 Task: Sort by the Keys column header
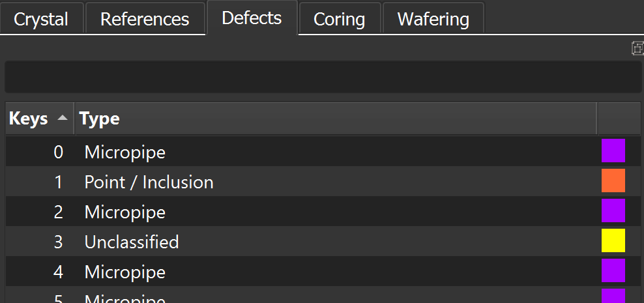40,119
